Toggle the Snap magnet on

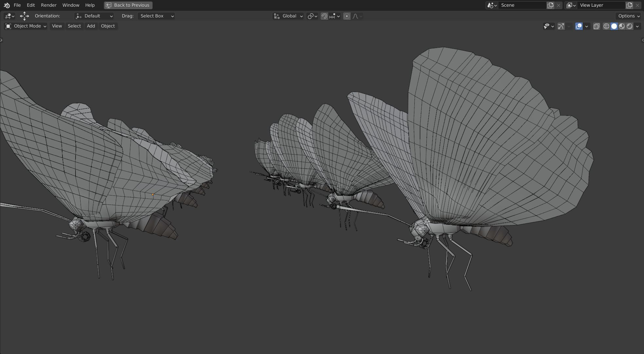(324, 16)
